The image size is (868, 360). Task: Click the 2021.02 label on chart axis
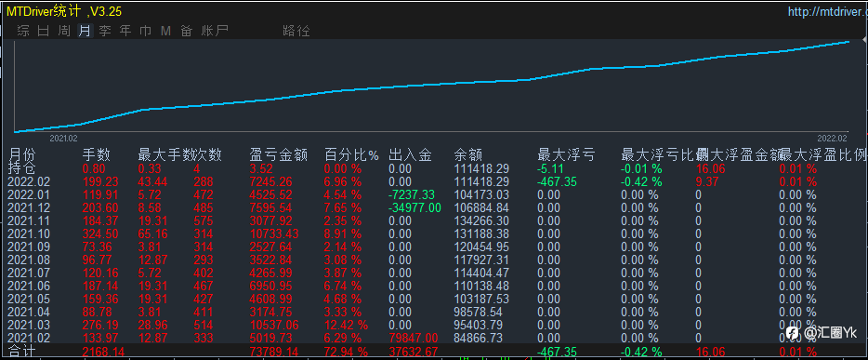pyautogui.click(x=64, y=138)
